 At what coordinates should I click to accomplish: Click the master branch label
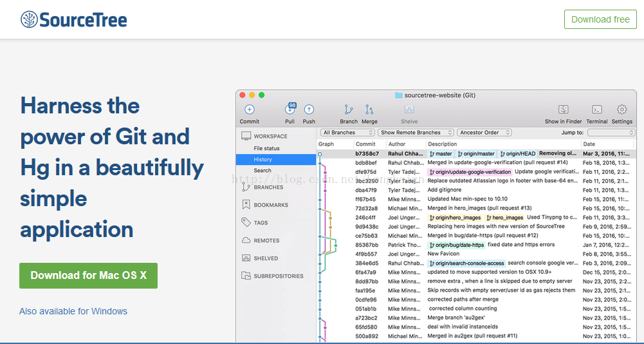coord(441,153)
